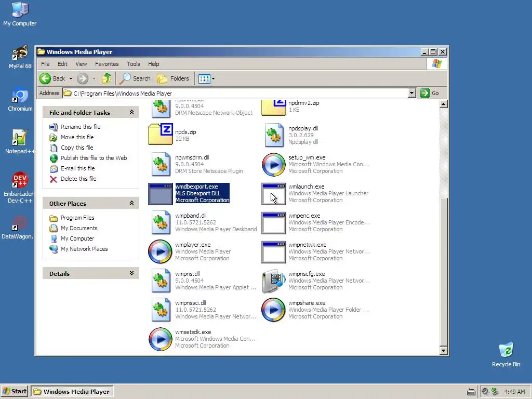
Task: Select the wmlaunch.exe icon
Action: pos(273,194)
